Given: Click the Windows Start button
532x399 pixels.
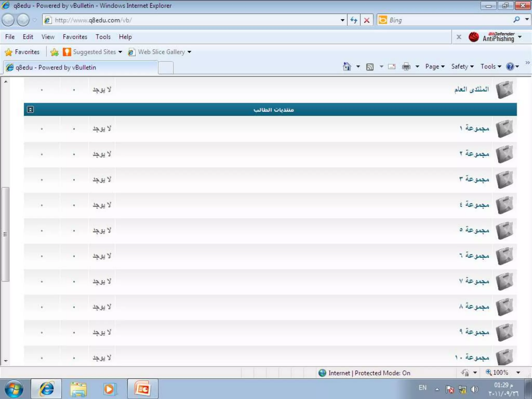Looking at the screenshot, I should 14,389.
